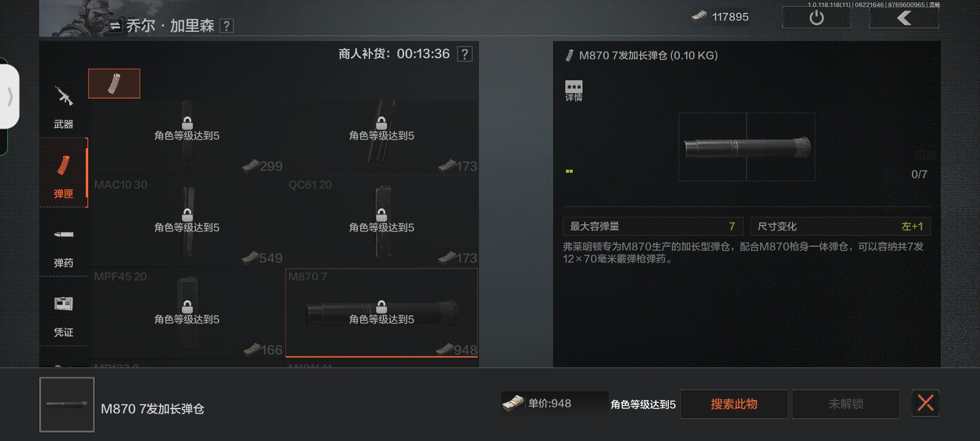
Task: Click the M870 magazine preview image
Action: pos(747,147)
